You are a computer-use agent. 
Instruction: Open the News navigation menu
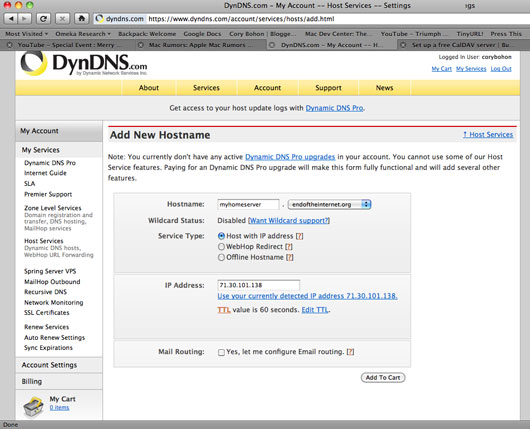[x=384, y=88]
